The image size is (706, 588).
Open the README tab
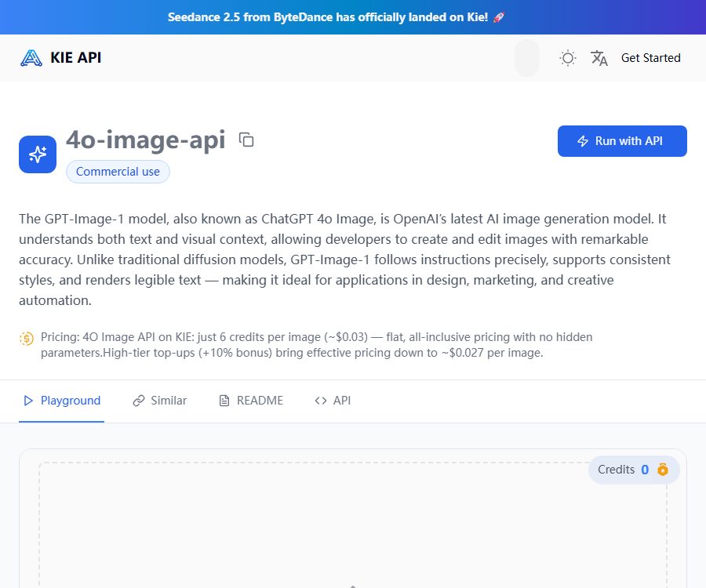pos(250,401)
